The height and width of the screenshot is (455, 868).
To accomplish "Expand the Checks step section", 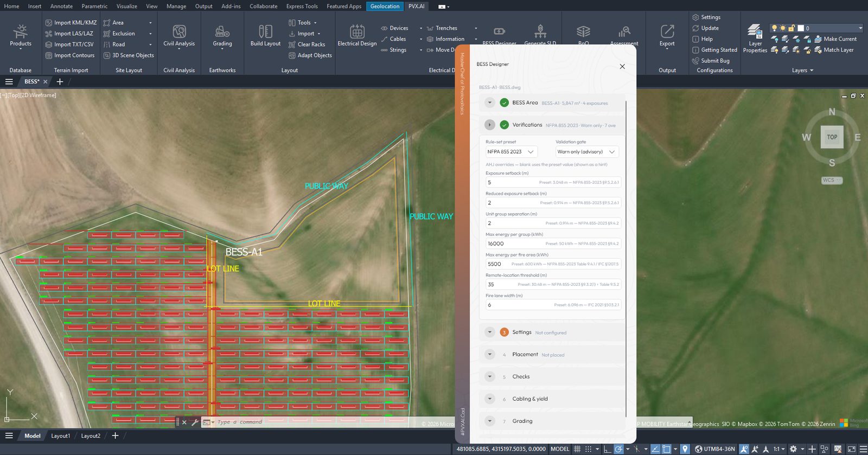I will tap(489, 376).
